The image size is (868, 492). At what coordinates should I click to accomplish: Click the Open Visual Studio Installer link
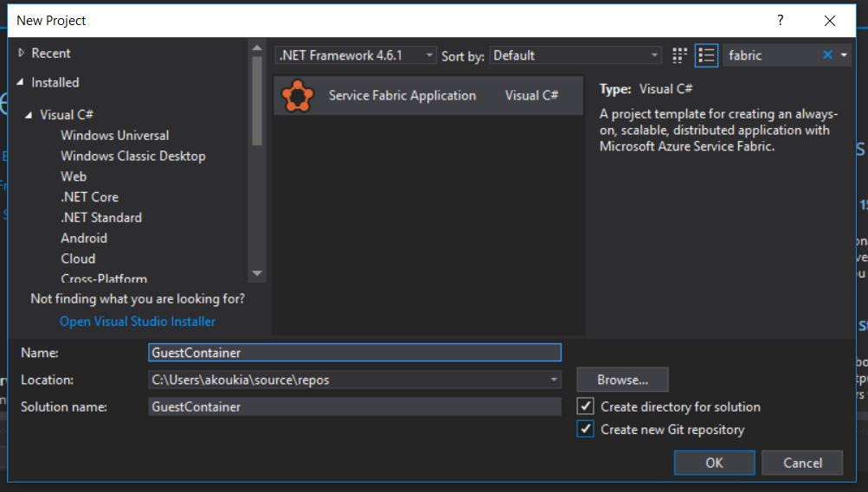click(x=138, y=321)
